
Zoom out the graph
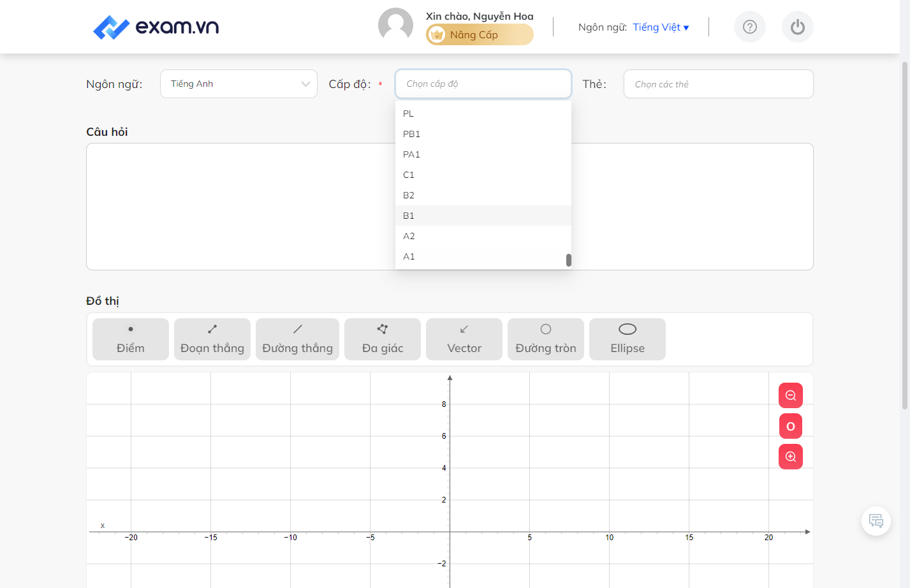point(791,395)
